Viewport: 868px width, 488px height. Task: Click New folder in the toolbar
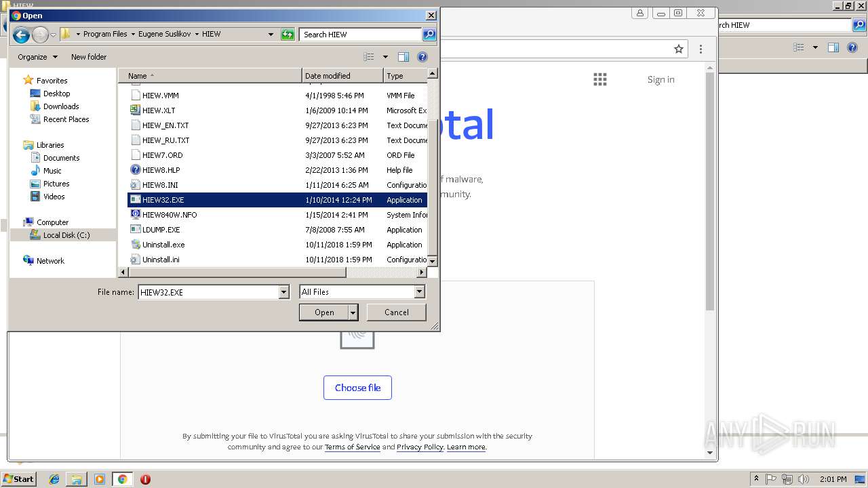89,57
